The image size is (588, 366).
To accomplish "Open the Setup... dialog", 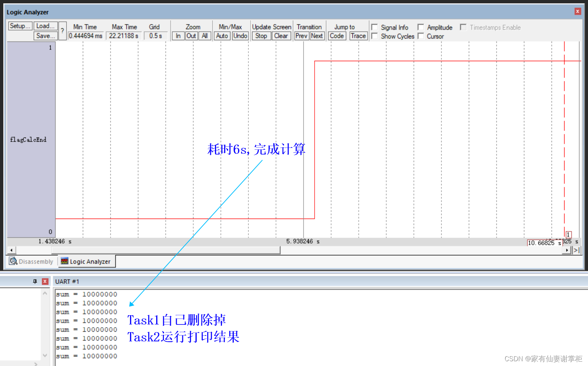I will point(20,26).
